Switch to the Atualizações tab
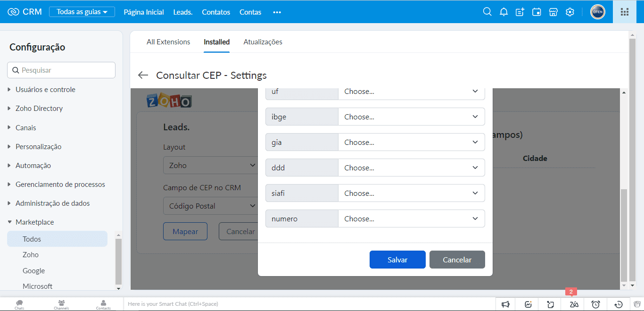The image size is (644, 311). [263, 42]
